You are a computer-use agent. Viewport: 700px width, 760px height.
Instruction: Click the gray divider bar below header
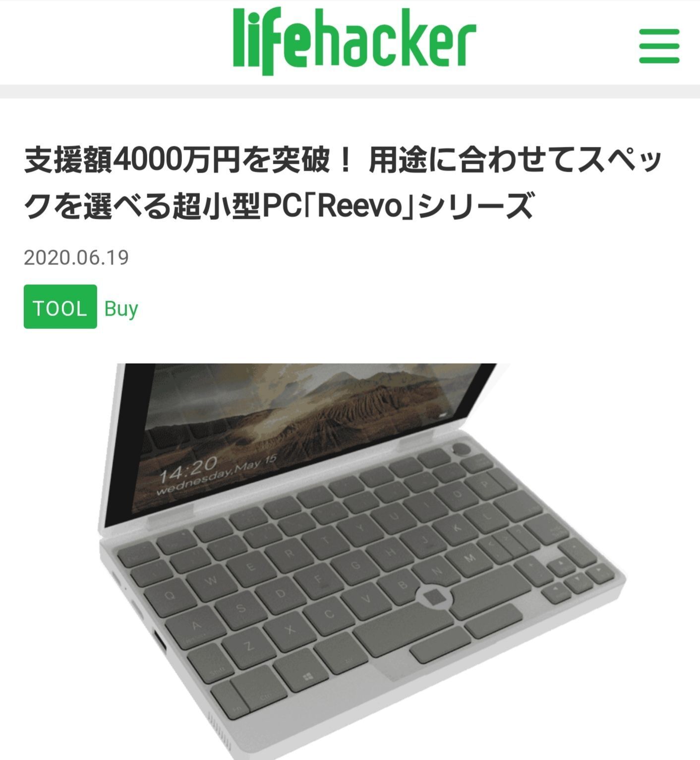[x=350, y=92]
